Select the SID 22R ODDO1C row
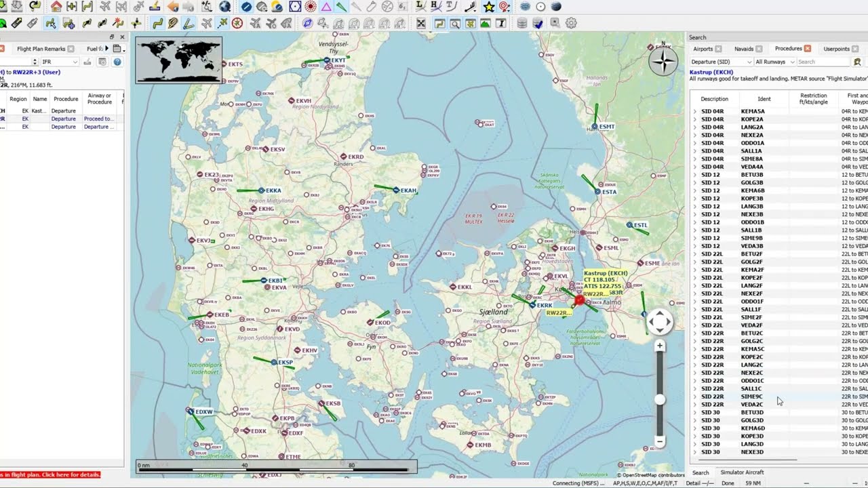 pyautogui.click(x=778, y=381)
